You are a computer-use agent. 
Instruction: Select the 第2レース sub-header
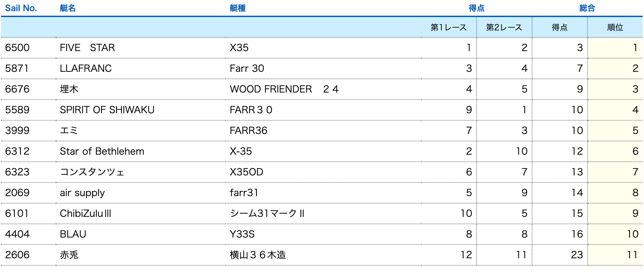(504, 27)
